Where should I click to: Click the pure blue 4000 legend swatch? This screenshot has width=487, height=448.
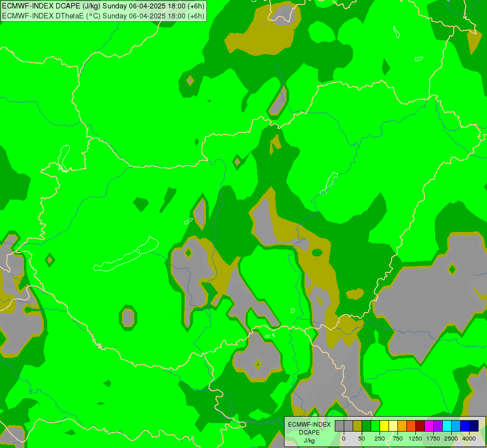click(465, 426)
